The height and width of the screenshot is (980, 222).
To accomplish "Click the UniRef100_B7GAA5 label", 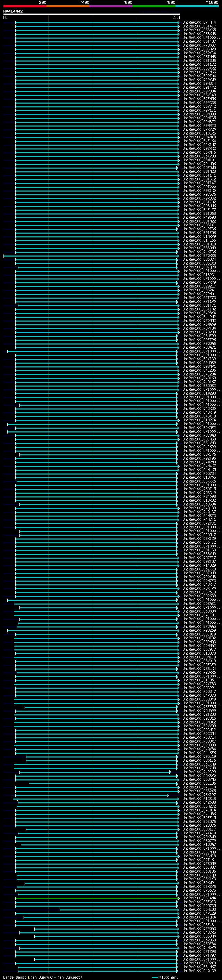I will pos(199,626).
